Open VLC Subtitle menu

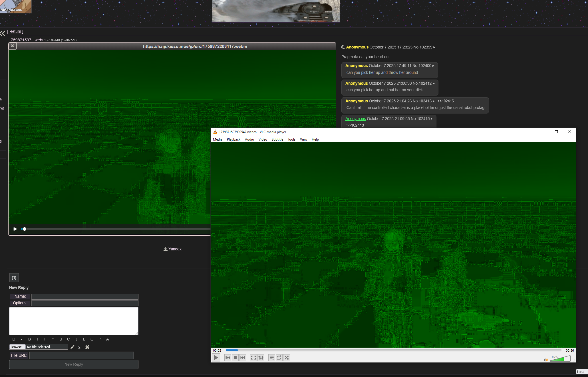tap(277, 139)
